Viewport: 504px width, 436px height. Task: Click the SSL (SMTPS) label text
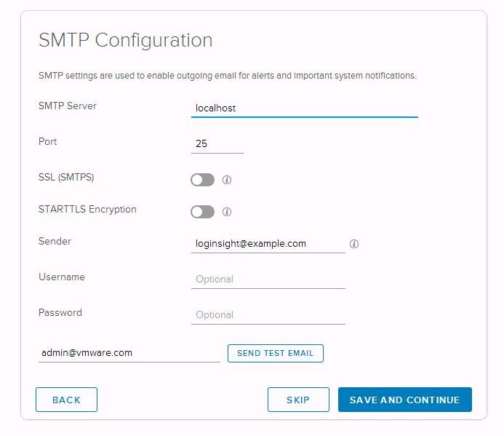tap(66, 177)
